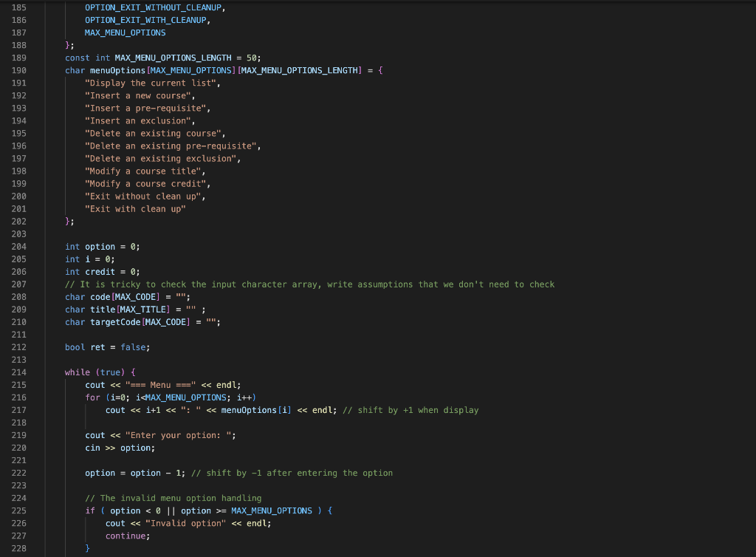Click the "=== Menu ===" string
Image resolution: width=756 pixels, height=557 pixels.
[160, 385]
